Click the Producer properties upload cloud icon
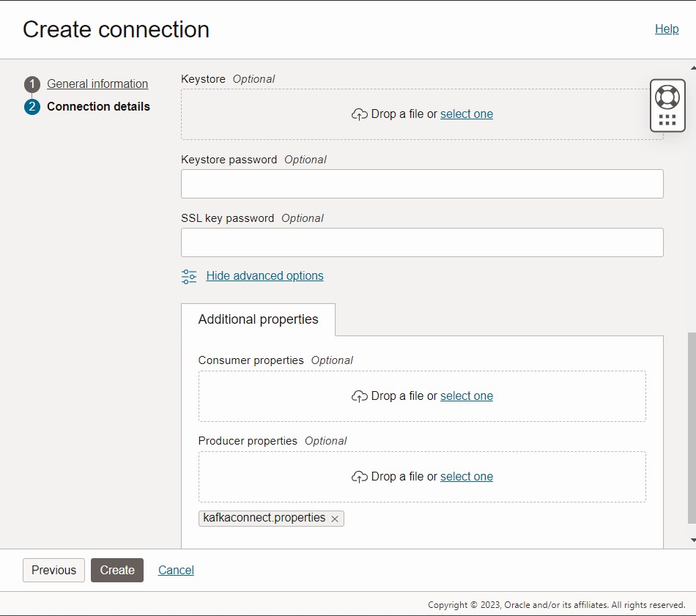The height and width of the screenshot is (616, 696). pos(359,477)
